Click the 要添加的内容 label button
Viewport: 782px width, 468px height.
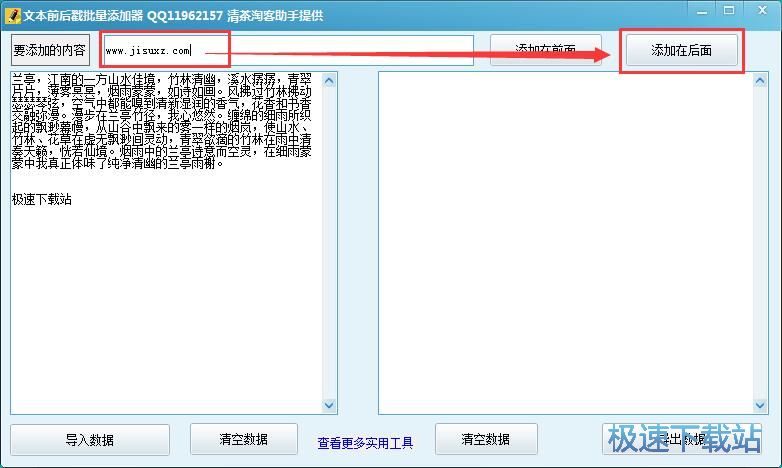[x=50, y=50]
